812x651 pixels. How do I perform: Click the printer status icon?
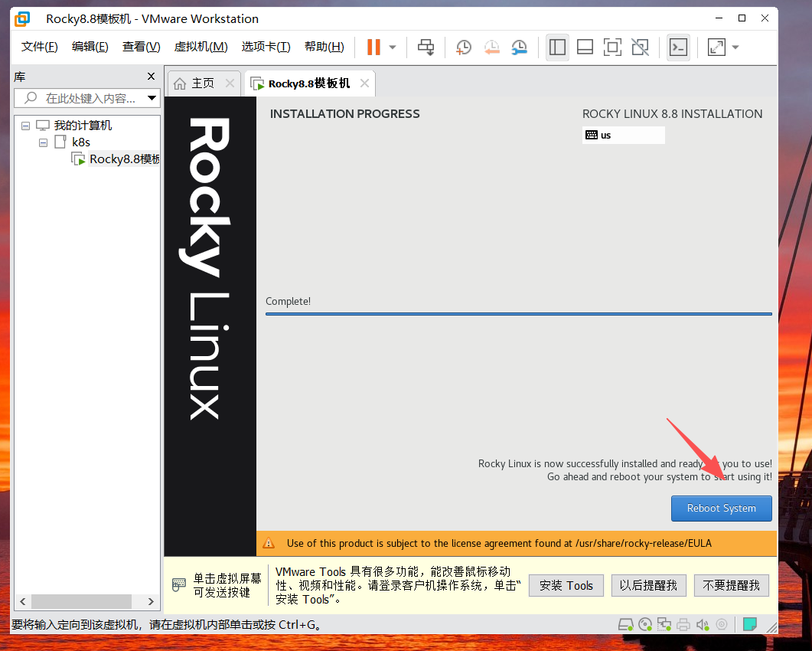[x=683, y=624]
